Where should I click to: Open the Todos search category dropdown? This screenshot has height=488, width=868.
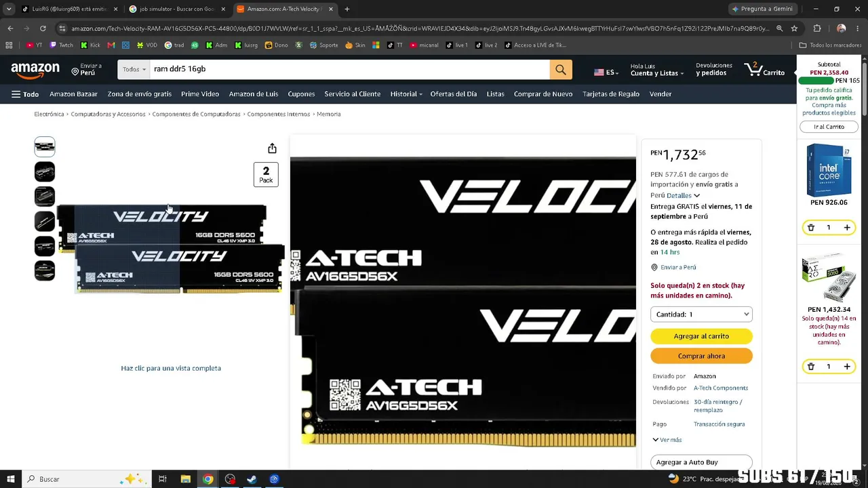[x=134, y=69]
